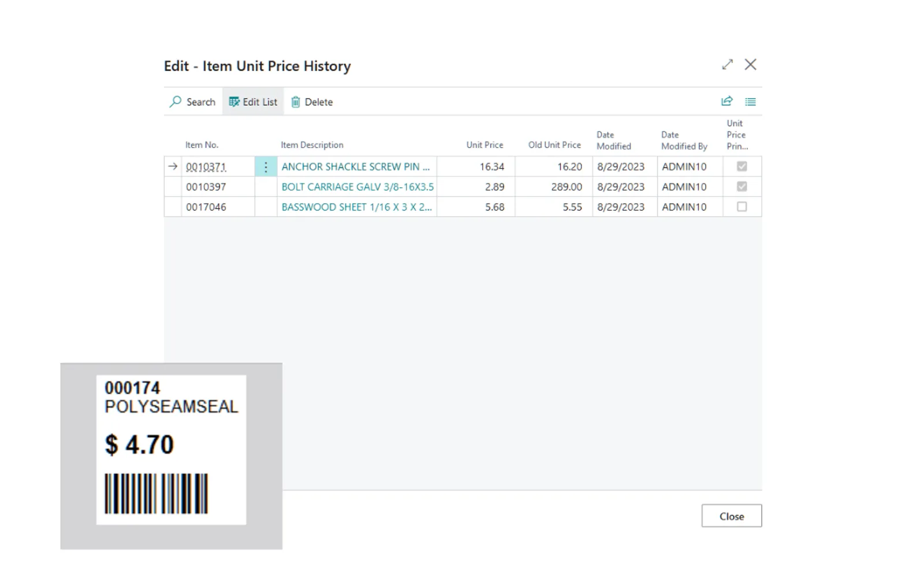924x578 pixels.
Task: Sort by the Item No. column header
Action: tap(202, 145)
